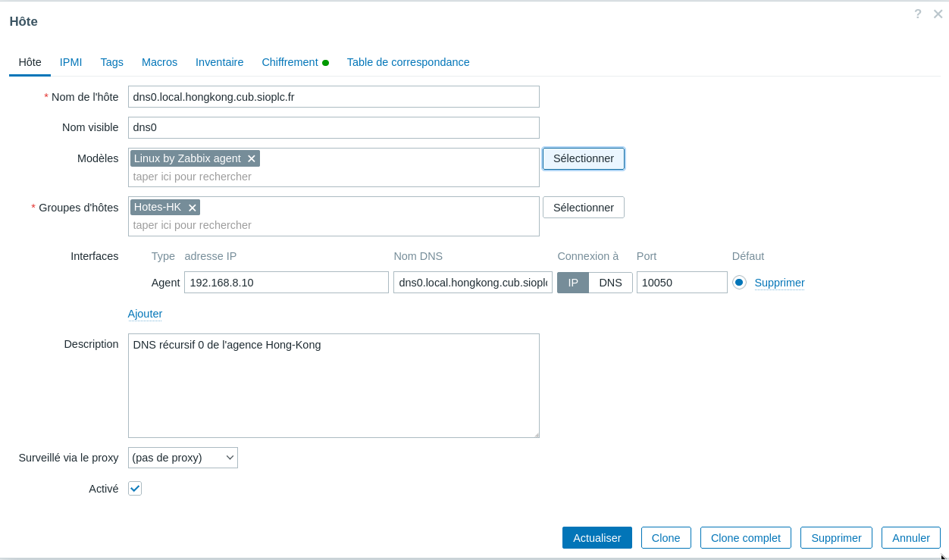The width and height of the screenshot is (949, 560).
Task: Click into the Nom visible field
Action: pyautogui.click(x=334, y=127)
